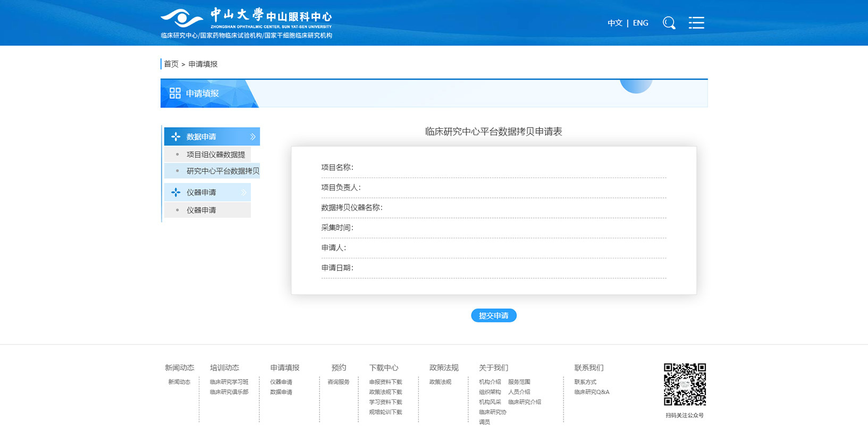The image size is (868, 427).
Task: Go to 首页 in the breadcrumb
Action: pyautogui.click(x=171, y=64)
